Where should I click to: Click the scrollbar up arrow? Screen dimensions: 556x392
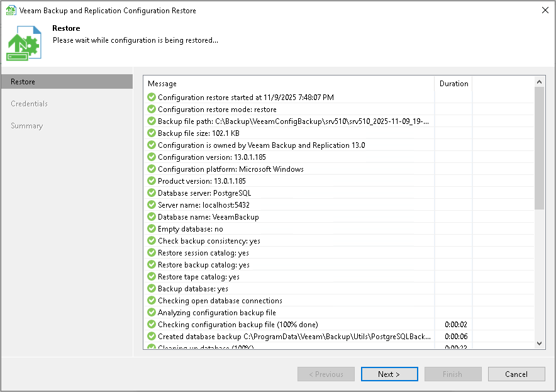pyautogui.click(x=539, y=81)
